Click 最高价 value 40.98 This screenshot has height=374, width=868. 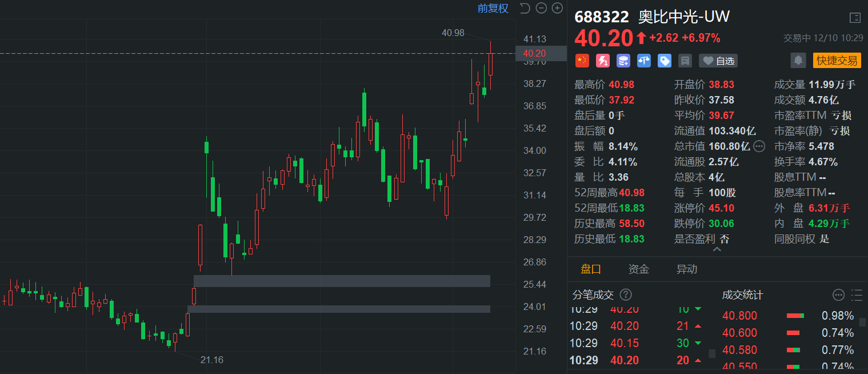(621, 85)
